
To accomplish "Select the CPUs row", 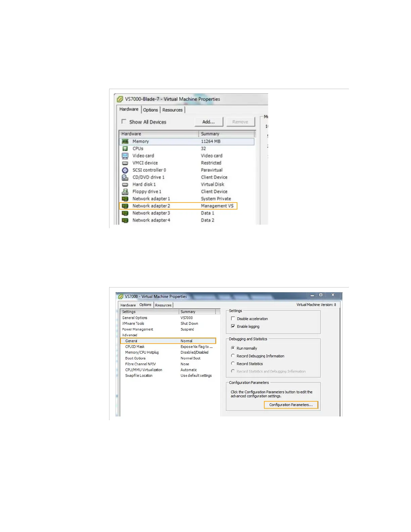I will point(187,148).
